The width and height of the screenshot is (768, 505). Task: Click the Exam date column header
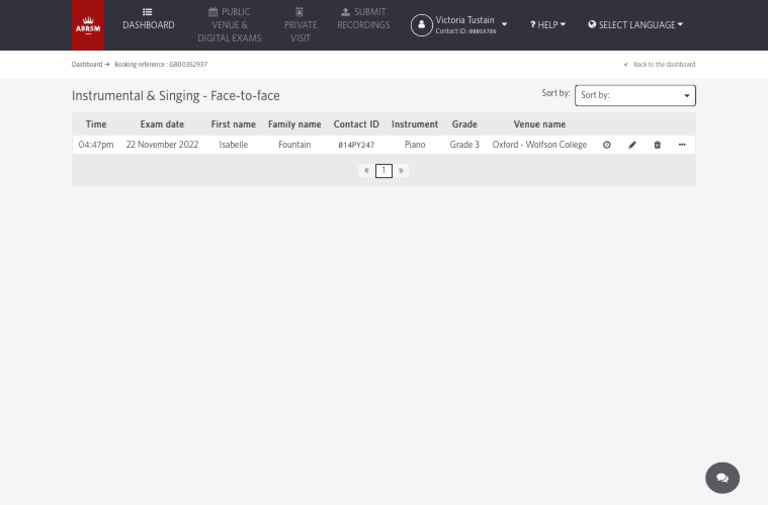point(162,124)
